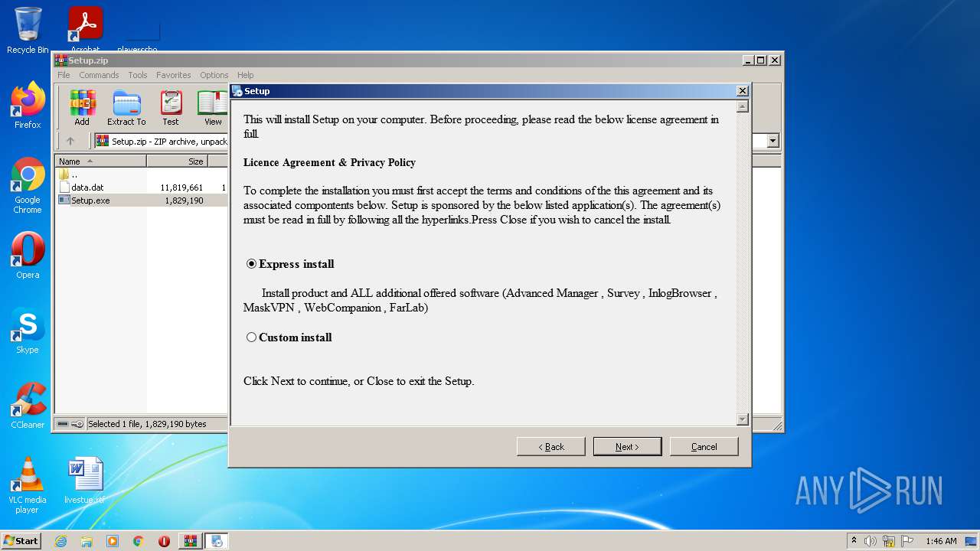
Task: Click the action center flag tray icon
Action: pyautogui.click(x=907, y=541)
